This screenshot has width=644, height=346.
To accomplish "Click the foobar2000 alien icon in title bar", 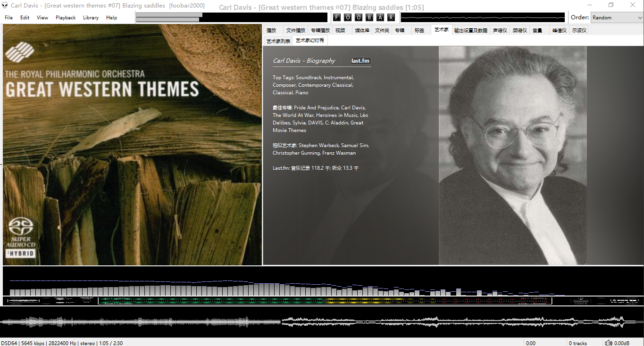I will (5, 5).
